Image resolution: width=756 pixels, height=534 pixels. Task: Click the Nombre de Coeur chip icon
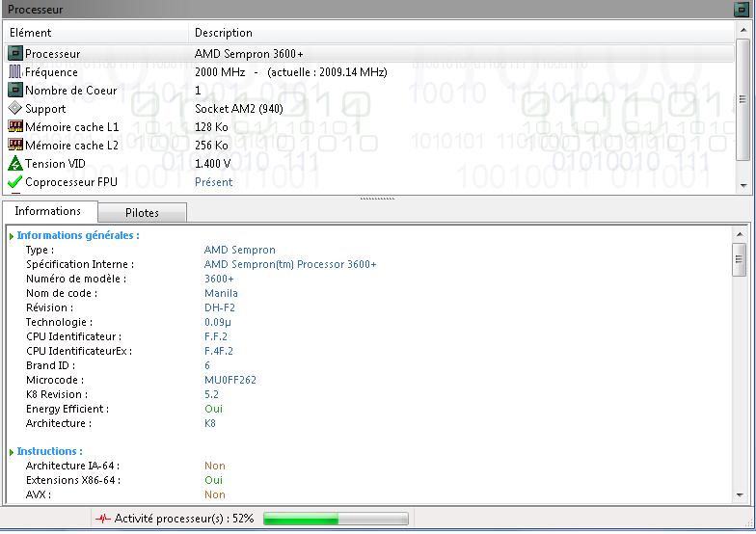click(x=15, y=90)
